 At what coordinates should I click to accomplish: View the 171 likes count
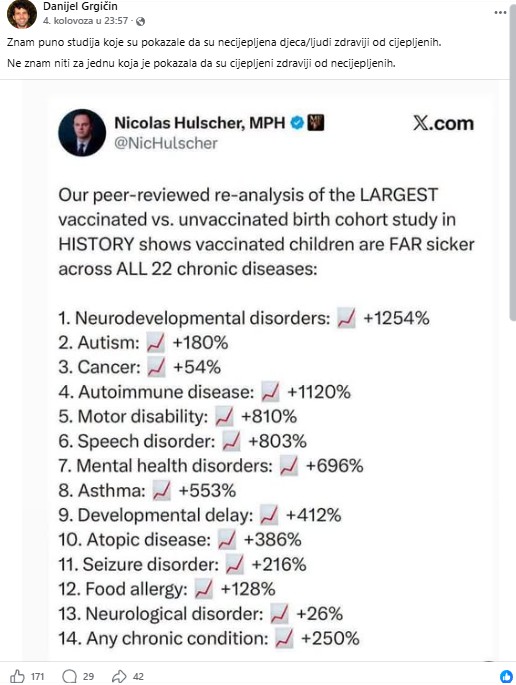pyautogui.click(x=38, y=676)
